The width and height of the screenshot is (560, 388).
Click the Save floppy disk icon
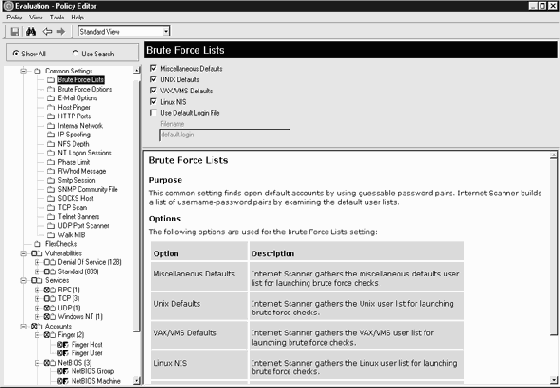[x=15, y=32]
